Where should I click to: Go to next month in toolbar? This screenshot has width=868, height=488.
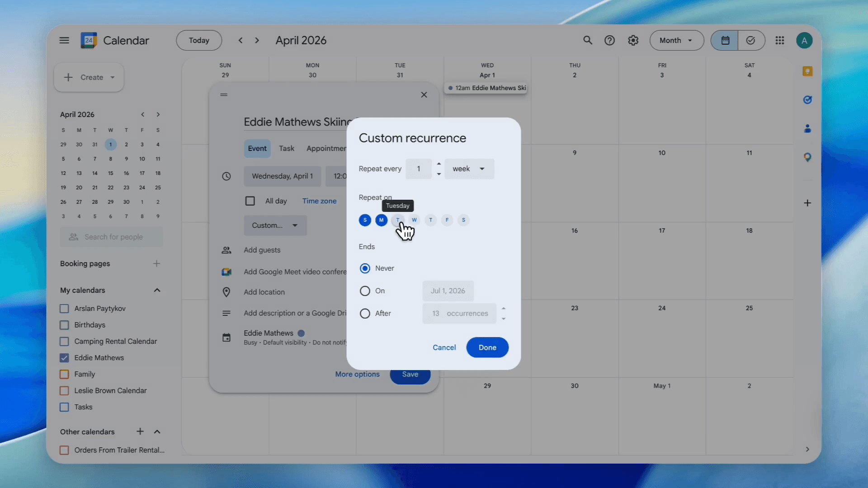point(257,40)
